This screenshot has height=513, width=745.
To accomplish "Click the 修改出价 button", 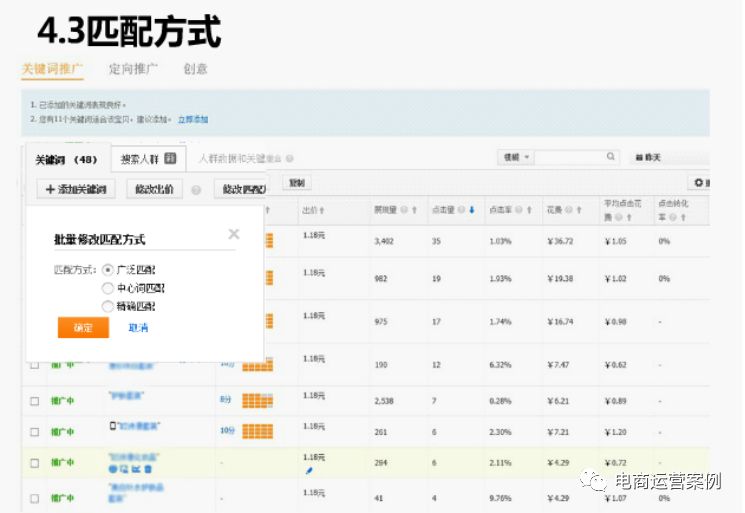I will [x=154, y=189].
